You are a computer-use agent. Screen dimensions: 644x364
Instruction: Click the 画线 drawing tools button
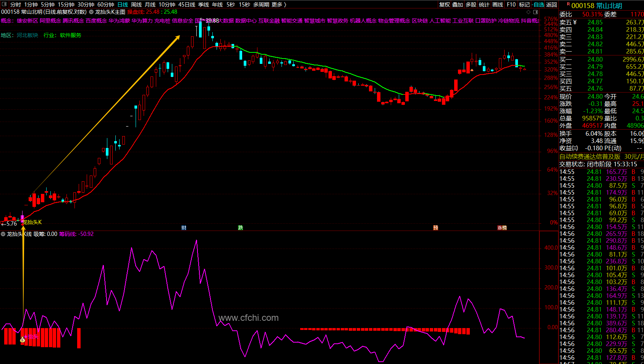pyautogui.click(x=498, y=5)
